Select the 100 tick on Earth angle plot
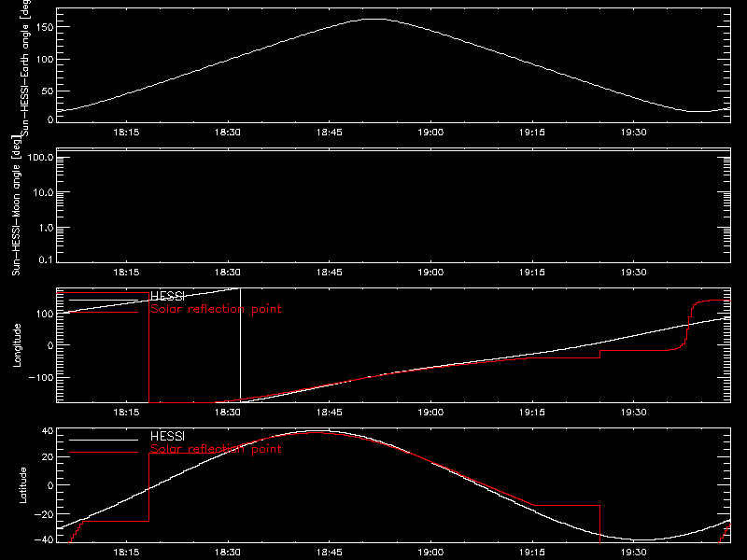This screenshot has width=747, height=560. pyautogui.click(x=45, y=59)
